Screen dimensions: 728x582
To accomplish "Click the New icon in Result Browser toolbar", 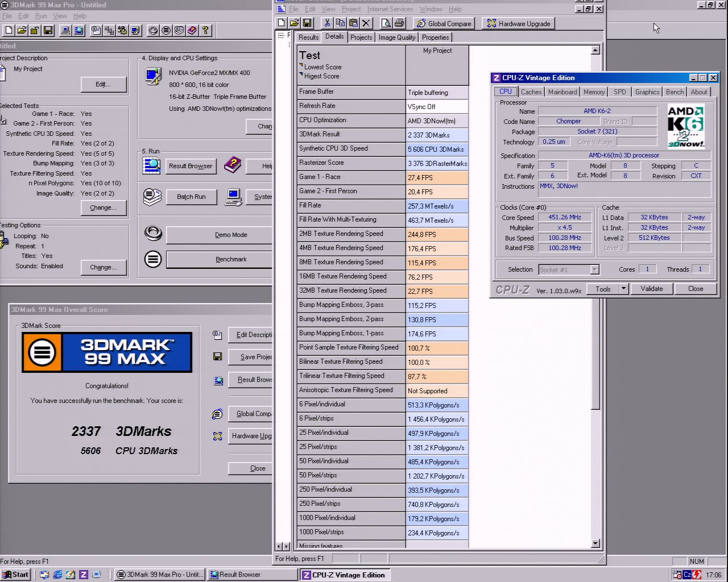I will (281, 23).
